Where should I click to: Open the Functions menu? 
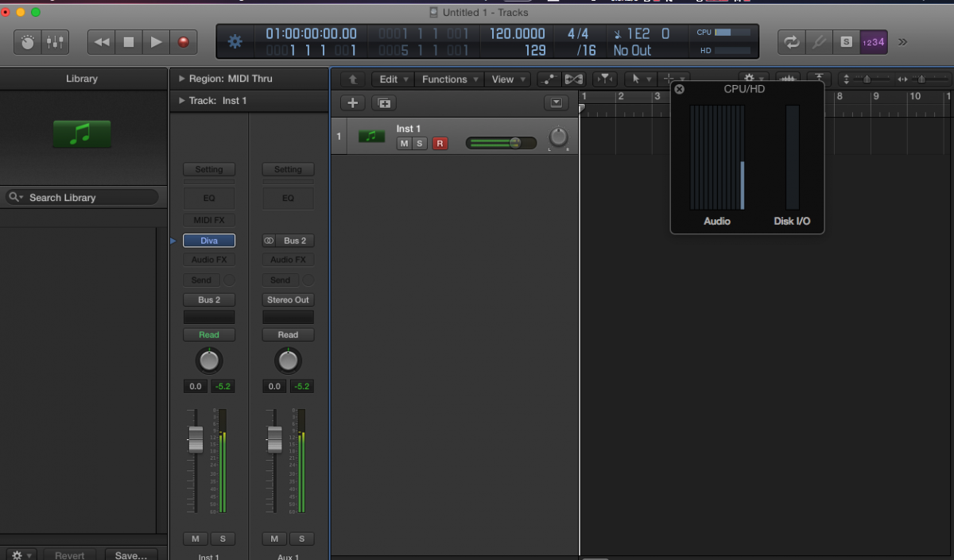coord(449,79)
